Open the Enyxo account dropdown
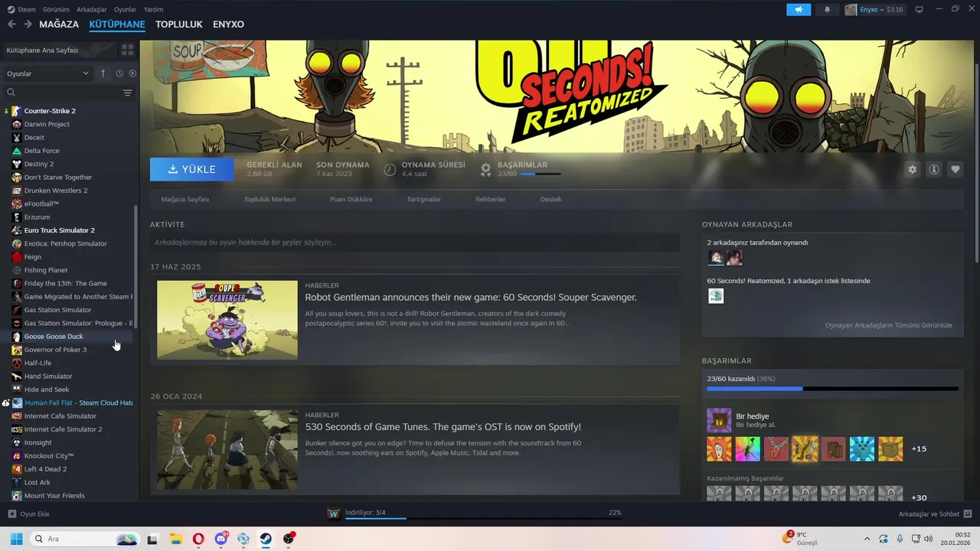Viewport: 980px width, 551px height. pos(874,9)
